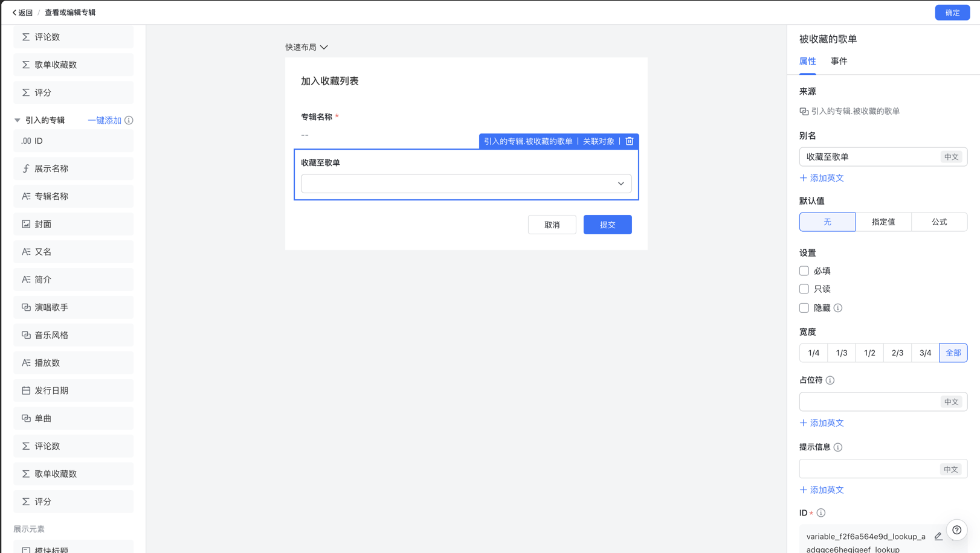Click the 取消 button

(552, 225)
